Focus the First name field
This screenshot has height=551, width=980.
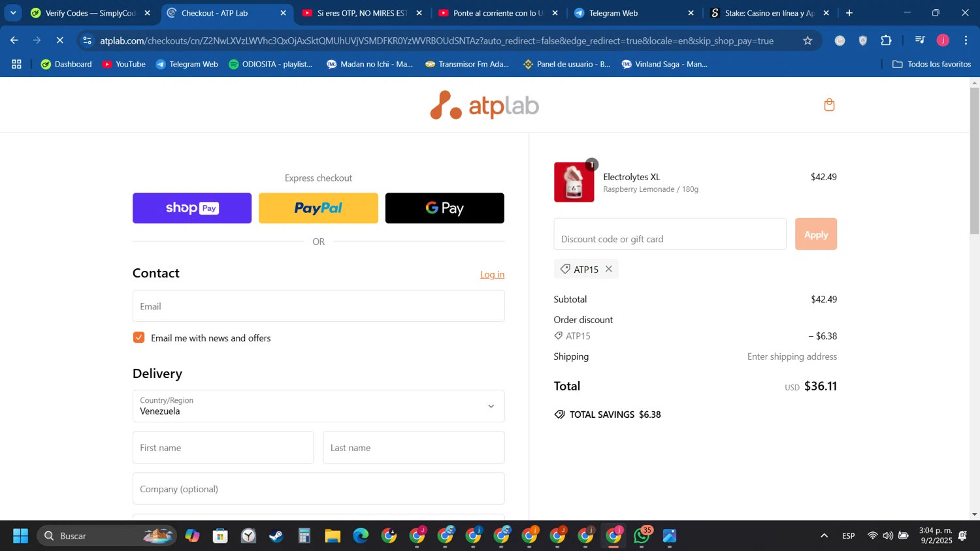pyautogui.click(x=223, y=448)
